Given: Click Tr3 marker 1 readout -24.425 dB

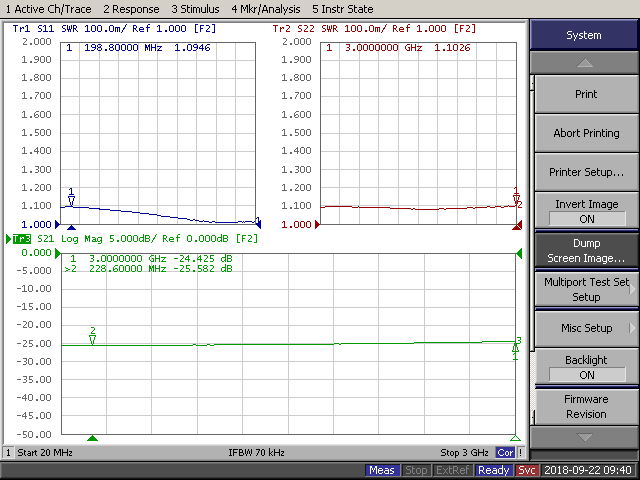Looking at the screenshot, I should [x=151, y=259].
